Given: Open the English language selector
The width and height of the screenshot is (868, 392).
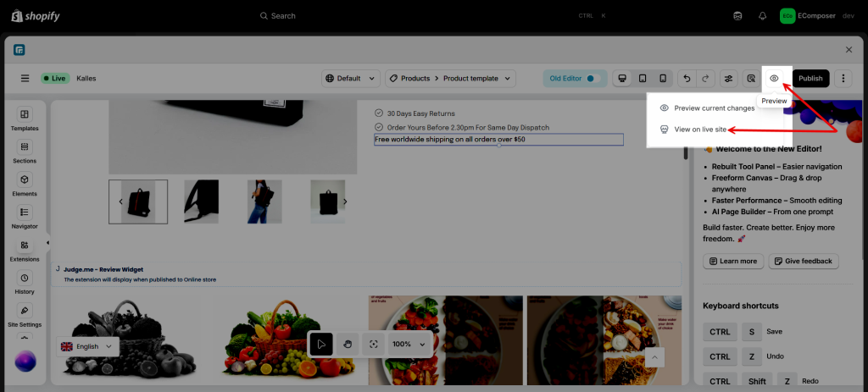Looking at the screenshot, I should click(x=87, y=346).
